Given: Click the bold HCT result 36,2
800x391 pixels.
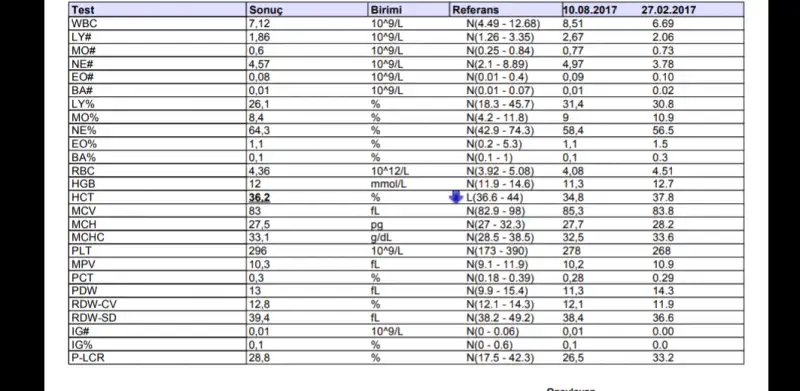Looking at the screenshot, I should 259,198.
